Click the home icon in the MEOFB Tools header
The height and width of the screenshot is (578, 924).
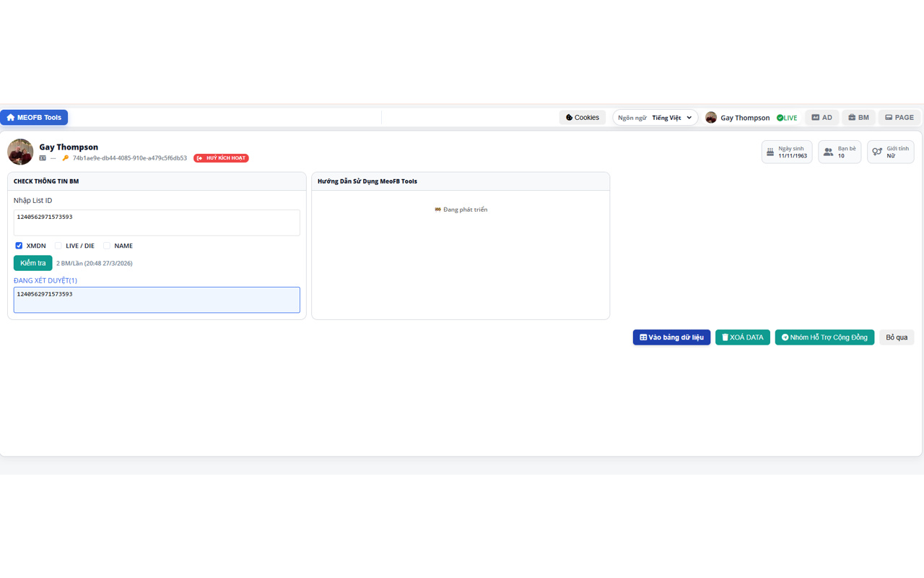tap(10, 117)
